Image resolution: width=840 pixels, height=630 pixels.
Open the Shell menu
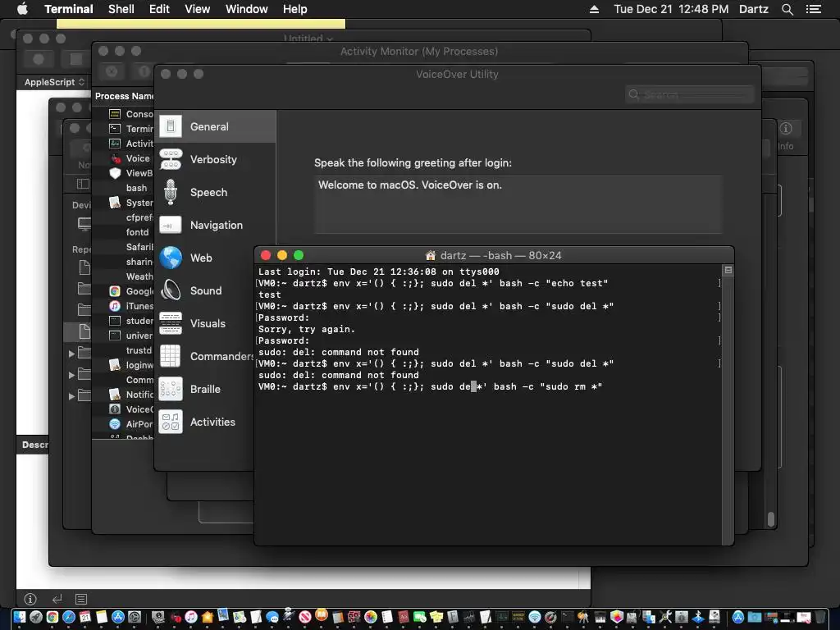pos(121,9)
